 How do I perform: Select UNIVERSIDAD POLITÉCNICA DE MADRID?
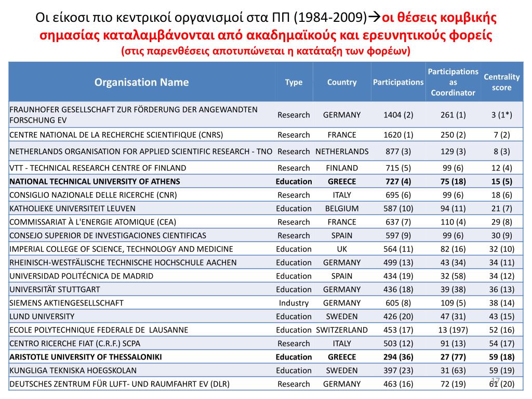82,276
